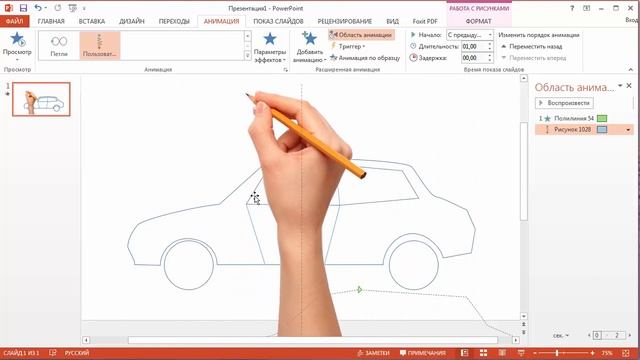Click the zoom in plus button
This screenshot has height=360, width=640.
(x=592, y=353)
